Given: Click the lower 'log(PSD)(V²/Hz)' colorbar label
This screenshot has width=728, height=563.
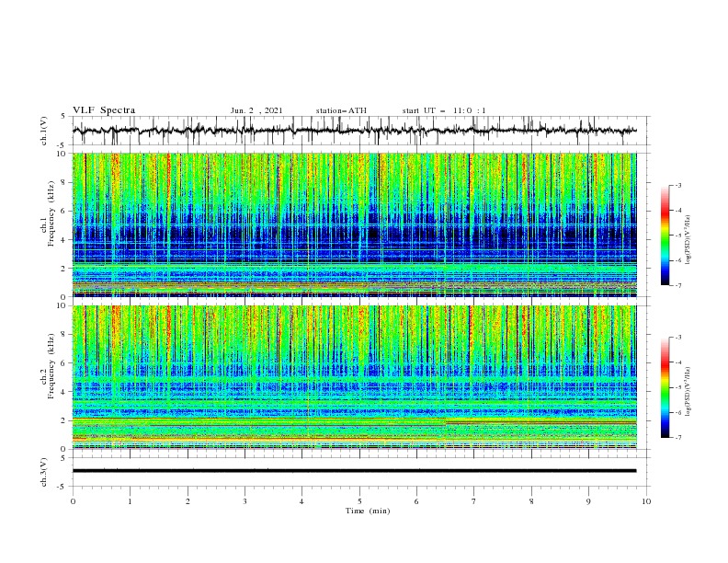Looking at the screenshot, I should (689, 391).
